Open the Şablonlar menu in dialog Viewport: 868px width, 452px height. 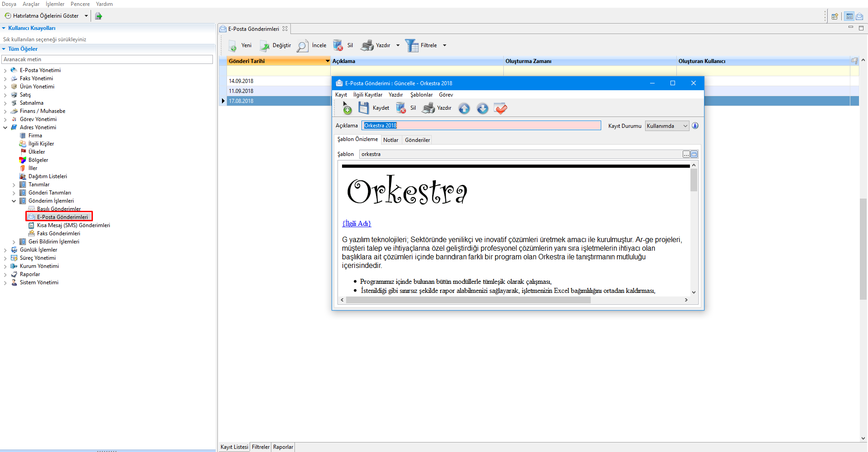[x=421, y=95]
